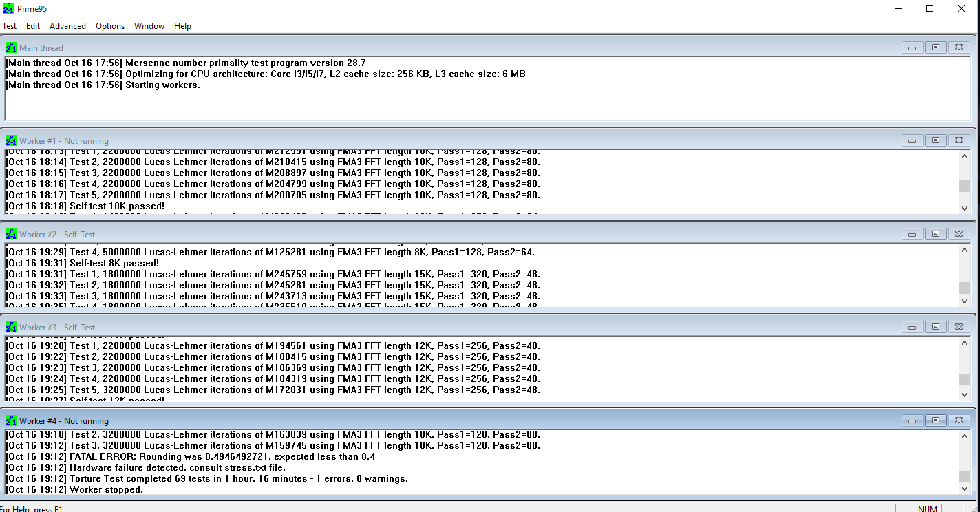Click 'Self-test 8K passed!' in Worker #2

pos(83,263)
